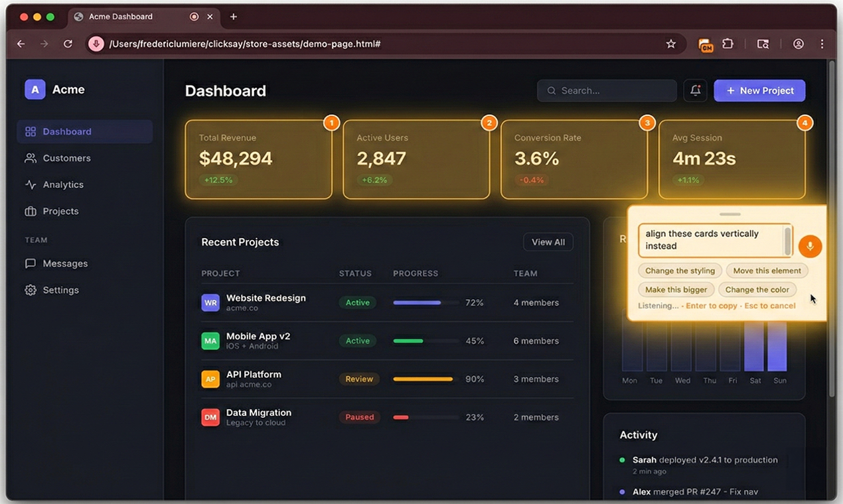Open the browser three-dot menu
Viewport: 843px width, 504px height.
tap(822, 44)
